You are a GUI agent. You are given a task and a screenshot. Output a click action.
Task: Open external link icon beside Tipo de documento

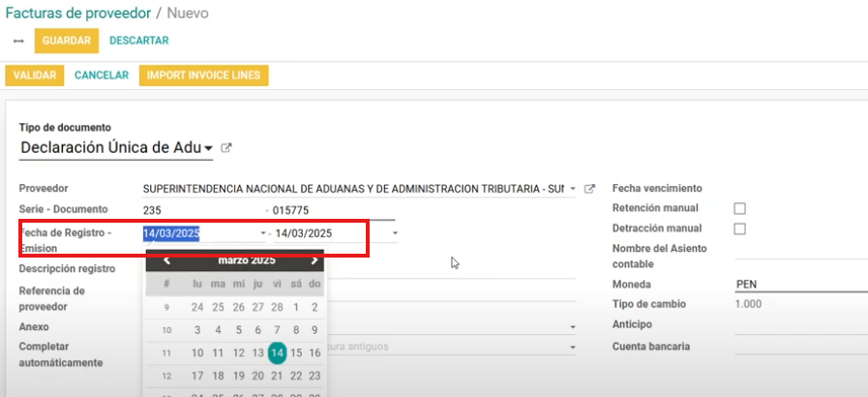225,148
